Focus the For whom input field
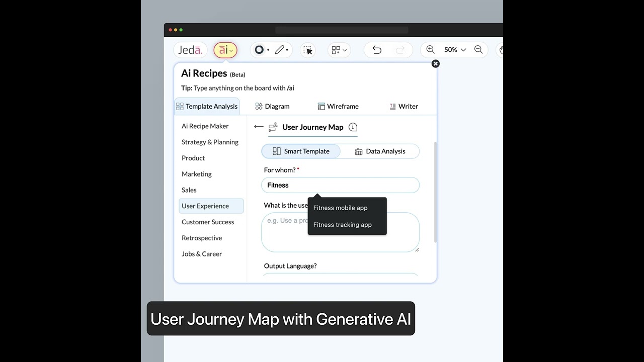The width and height of the screenshot is (644, 362). 340,185
